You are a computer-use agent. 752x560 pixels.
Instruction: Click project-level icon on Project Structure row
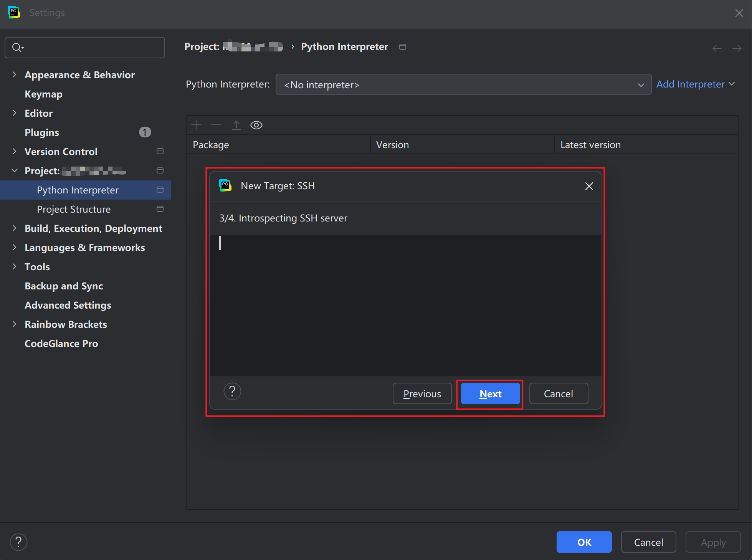pyautogui.click(x=160, y=209)
